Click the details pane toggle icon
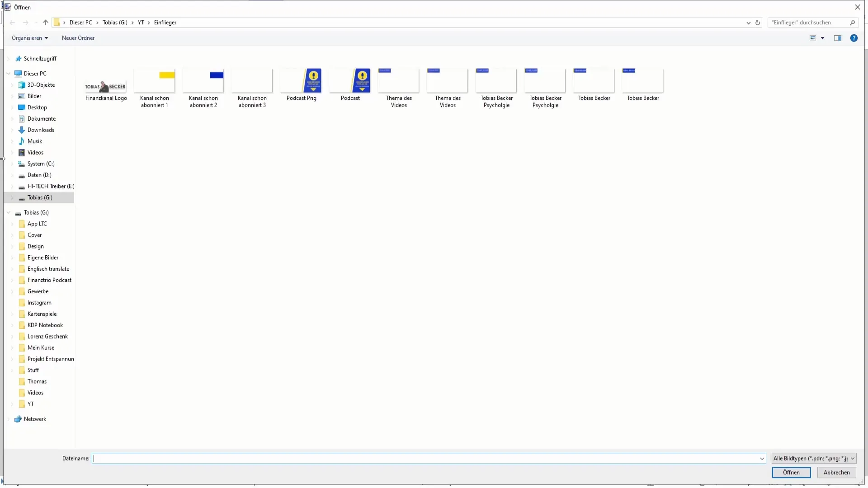Viewport: 868px width, 488px height. coord(838,38)
